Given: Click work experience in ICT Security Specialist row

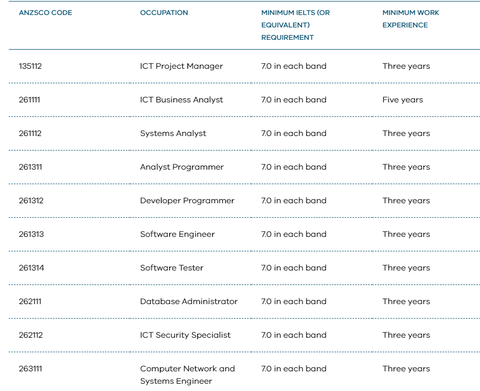Looking at the screenshot, I should click(406, 336).
